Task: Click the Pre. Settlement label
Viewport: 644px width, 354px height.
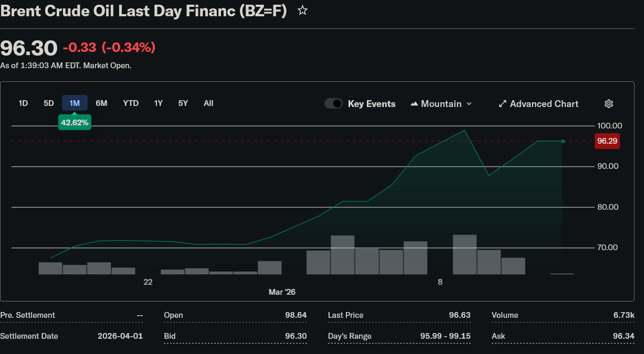Action: (27, 315)
